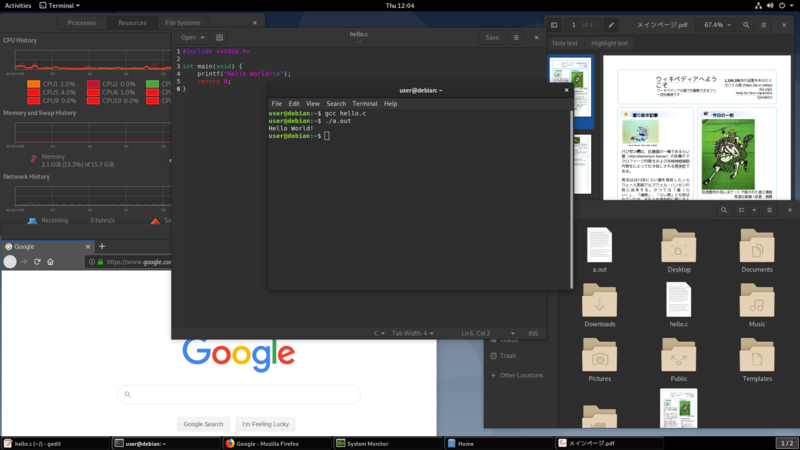This screenshot has height=450, width=800.
Task: Open the terminal Search menu
Action: 336,104
